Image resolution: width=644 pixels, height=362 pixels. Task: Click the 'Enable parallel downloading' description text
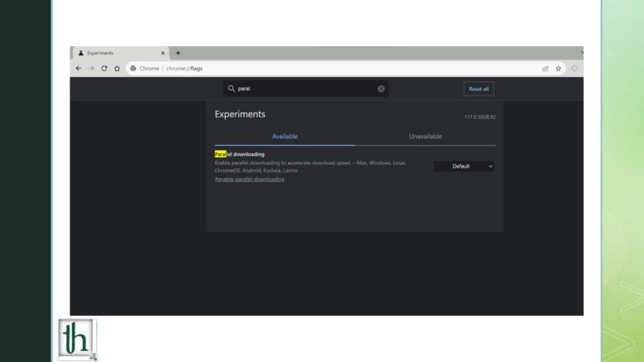[310, 167]
